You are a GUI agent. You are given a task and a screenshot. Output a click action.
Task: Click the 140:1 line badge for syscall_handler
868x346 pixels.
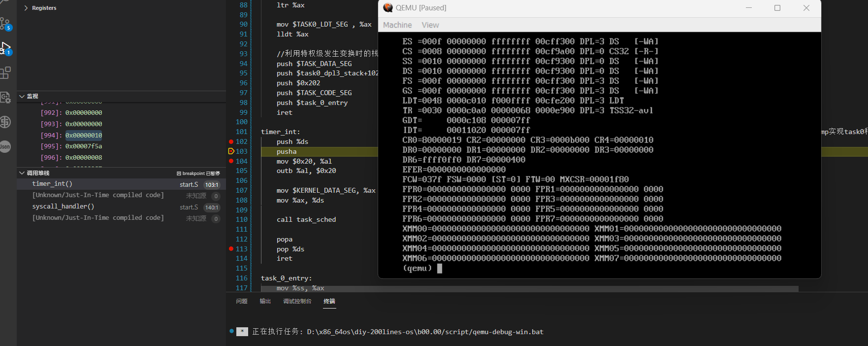pyautogui.click(x=212, y=208)
